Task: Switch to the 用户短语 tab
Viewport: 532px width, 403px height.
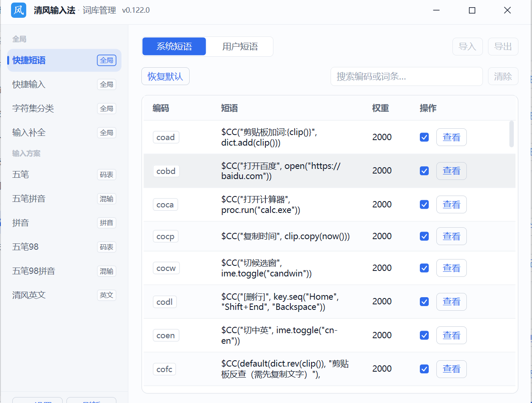Action: tap(240, 47)
